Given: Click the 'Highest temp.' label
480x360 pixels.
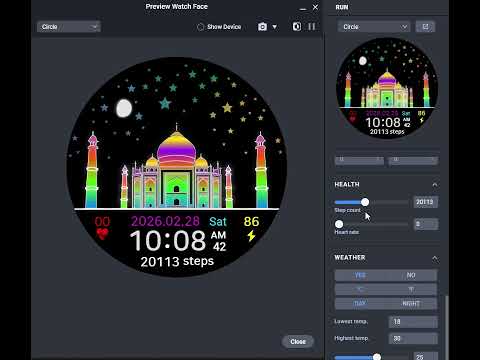Looking at the screenshot, I should point(351,338).
